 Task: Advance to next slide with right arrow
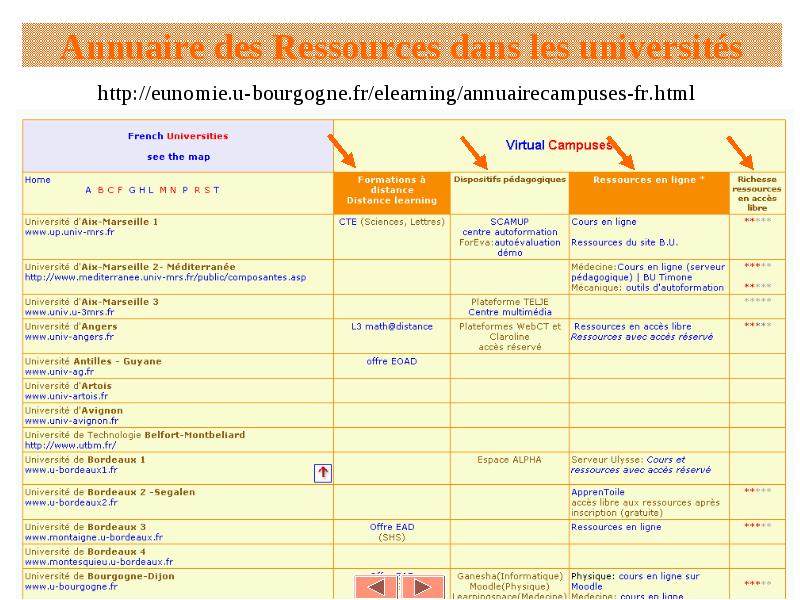422,587
